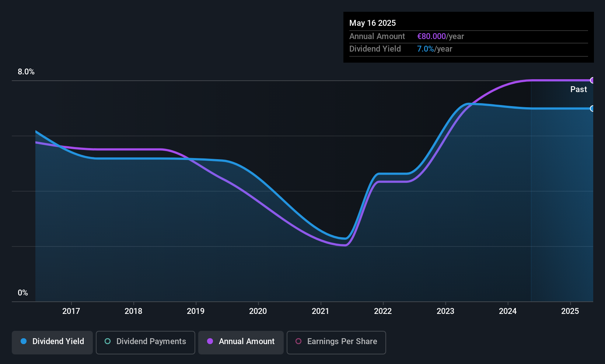The height and width of the screenshot is (364, 605).
Task: Click the 0% y-axis label
Action: click(x=23, y=293)
